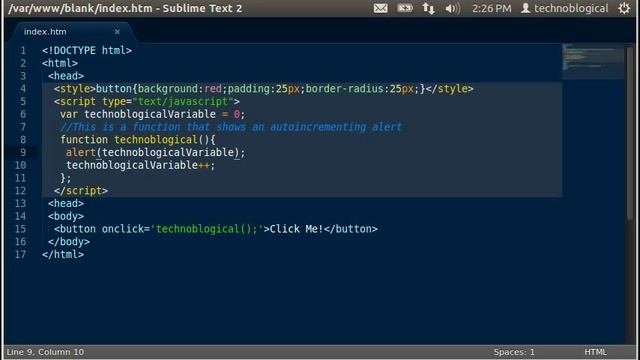The width and height of the screenshot is (640, 360).
Task: Click the <head> tag on line 3
Action: coord(66,76)
